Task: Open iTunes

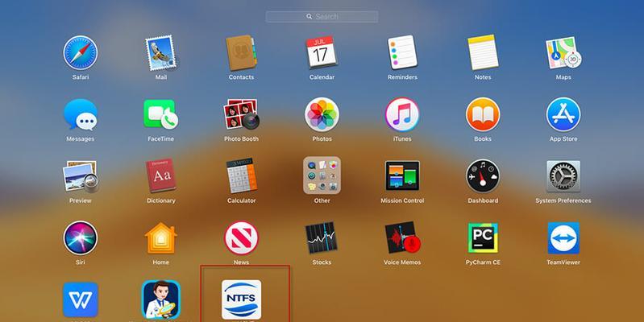Action: pyautogui.click(x=402, y=114)
